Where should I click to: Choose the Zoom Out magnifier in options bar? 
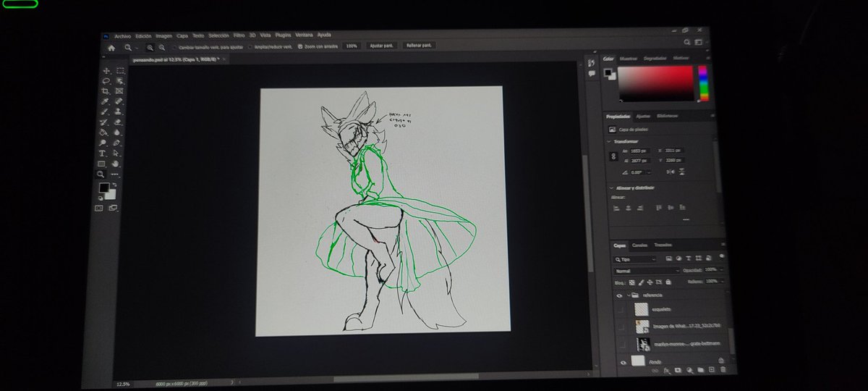162,48
